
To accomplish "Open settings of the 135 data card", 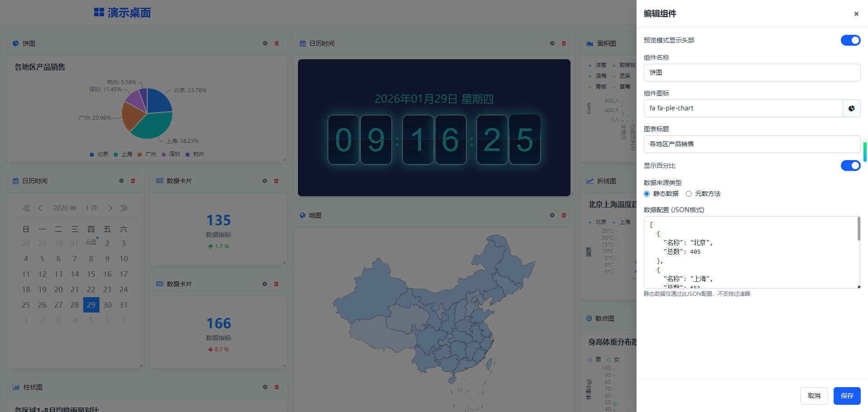I will click(x=264, y=181).
